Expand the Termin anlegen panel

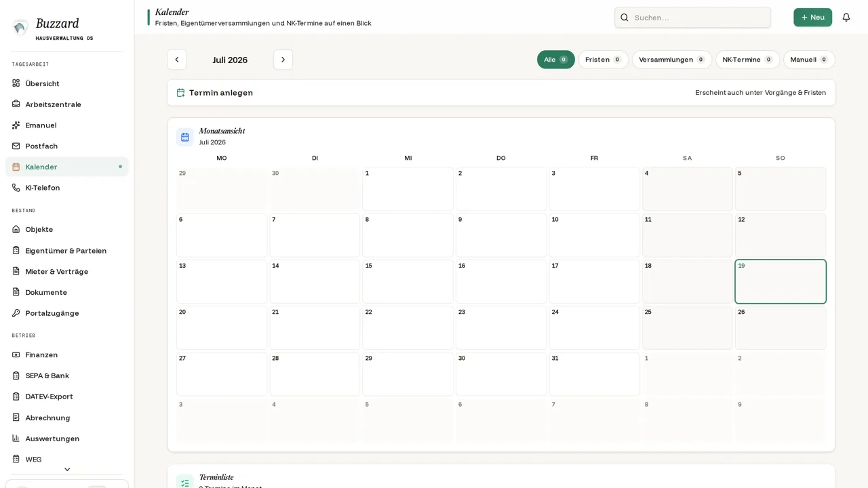pos(501,93)
